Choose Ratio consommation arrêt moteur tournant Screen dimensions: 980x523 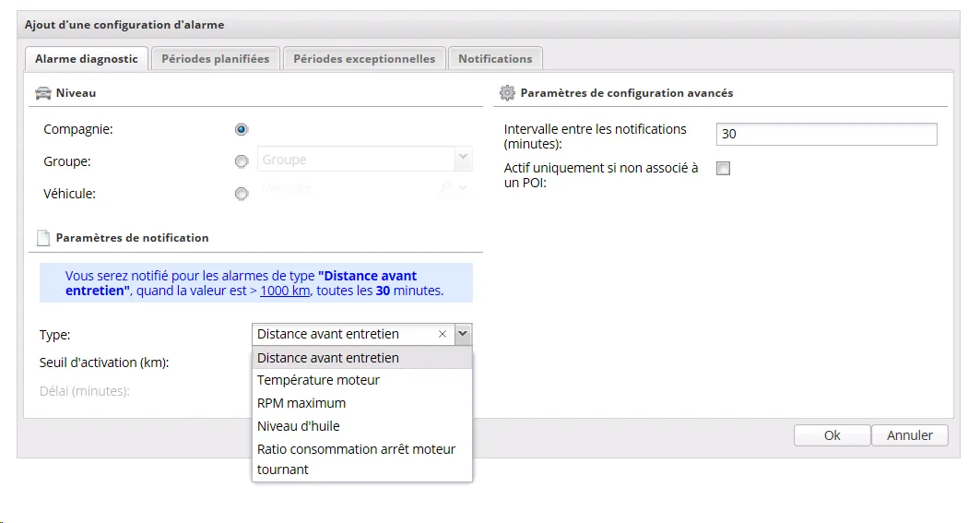tap(362, 459)
